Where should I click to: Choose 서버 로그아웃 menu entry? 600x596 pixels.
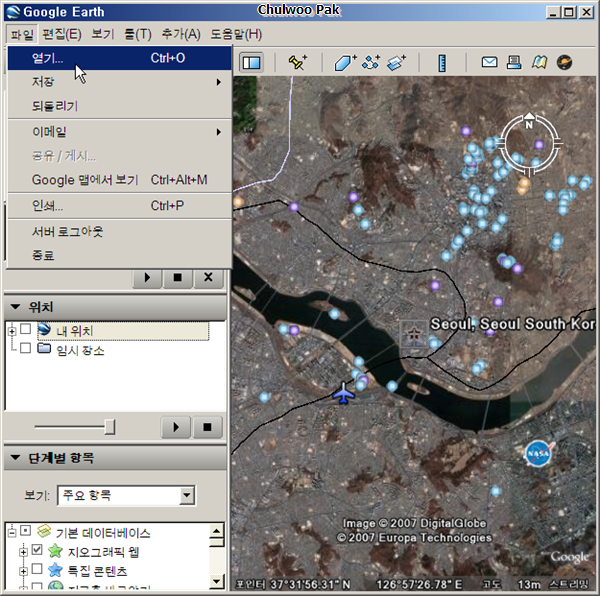(119, 231)
